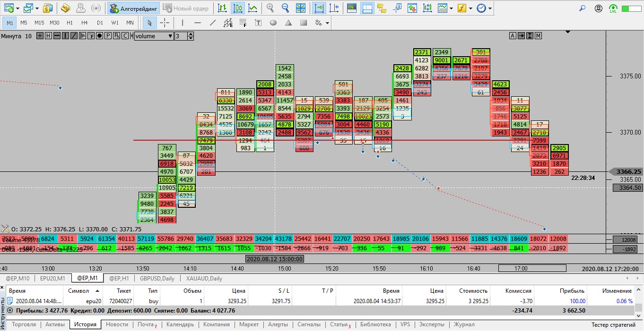Viewport: 644px width, 331px height.
Task: Open the up-down arrows trading icon
Action: [412, 8]
